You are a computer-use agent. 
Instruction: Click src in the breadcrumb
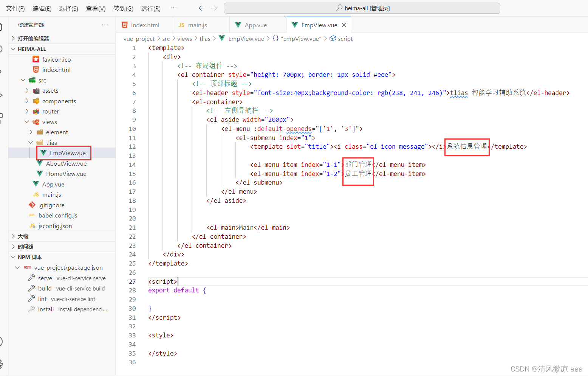pos(166,39)
